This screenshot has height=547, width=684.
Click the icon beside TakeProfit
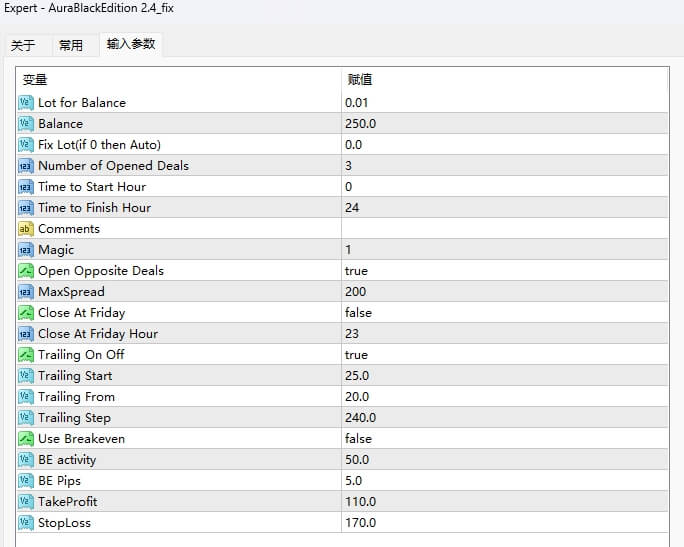coord(26,502)
